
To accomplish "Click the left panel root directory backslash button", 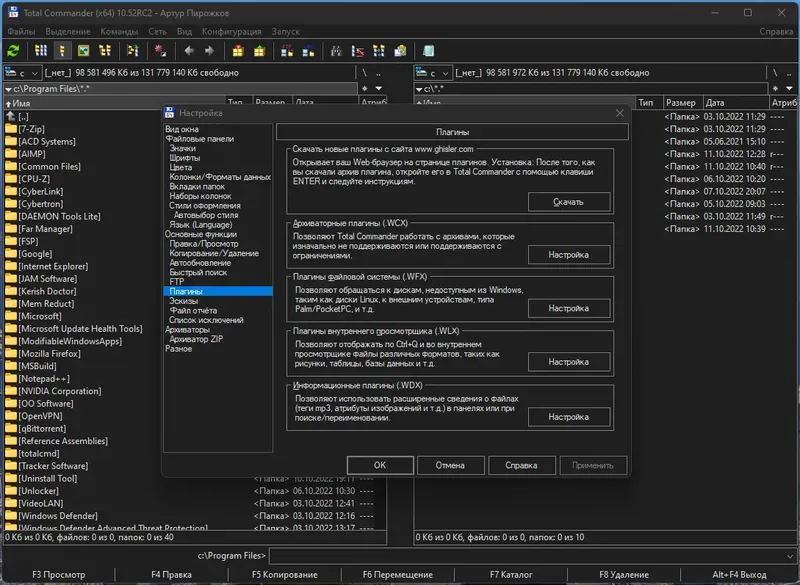I will click(x=365, y=73).
